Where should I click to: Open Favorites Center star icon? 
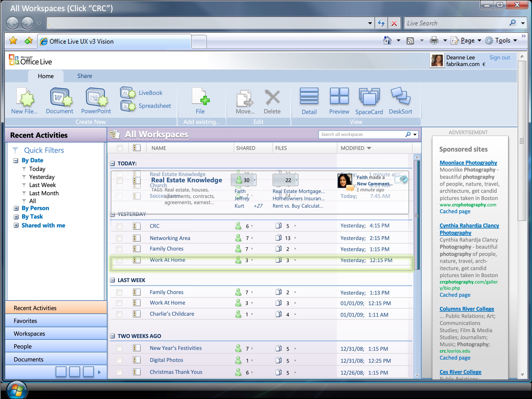(13, 41)
